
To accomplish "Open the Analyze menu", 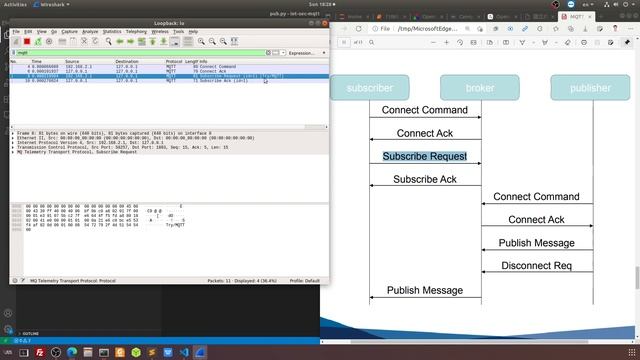I will 90,31.
